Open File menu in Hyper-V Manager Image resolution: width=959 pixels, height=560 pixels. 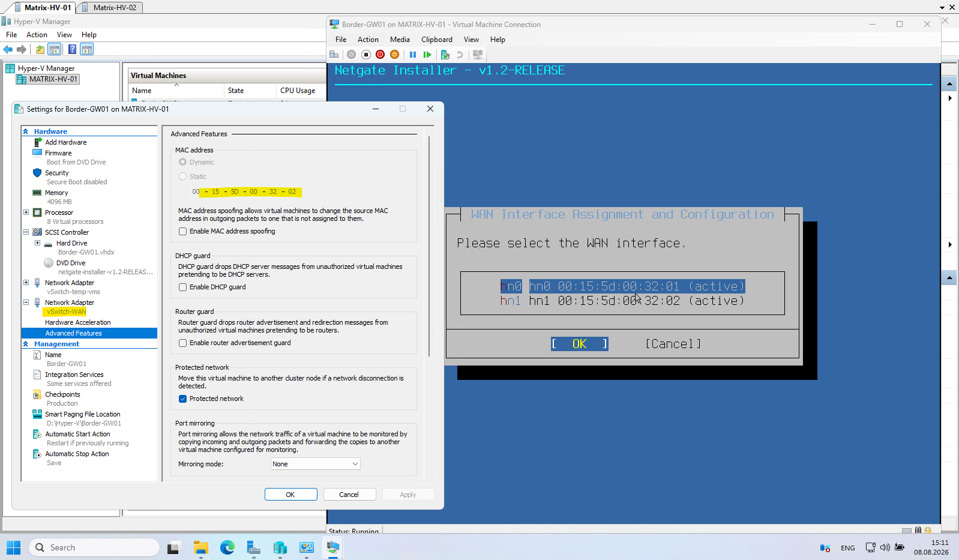click(11, 35)
